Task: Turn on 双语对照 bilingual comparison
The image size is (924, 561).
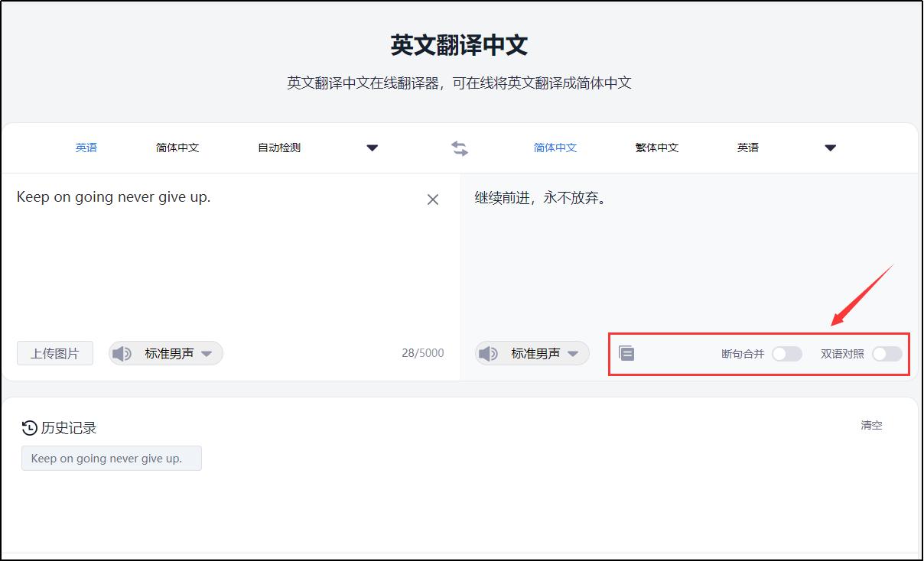Action: (x=887, y=354)
